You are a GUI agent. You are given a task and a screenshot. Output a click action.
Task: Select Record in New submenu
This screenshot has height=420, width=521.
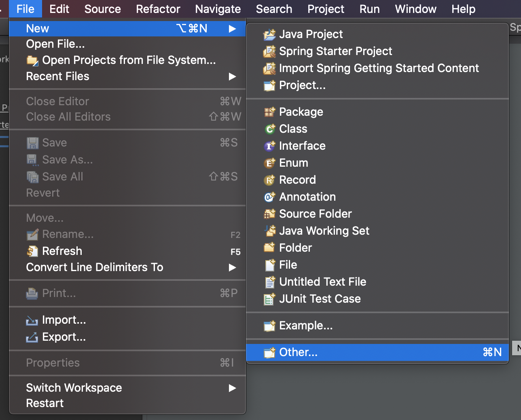click(298, 180)
